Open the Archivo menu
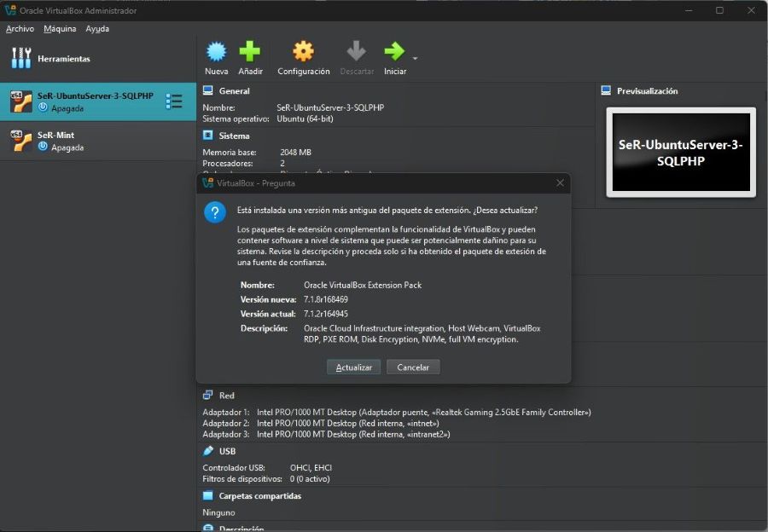The image size is (768, 532). coord(20,29)
